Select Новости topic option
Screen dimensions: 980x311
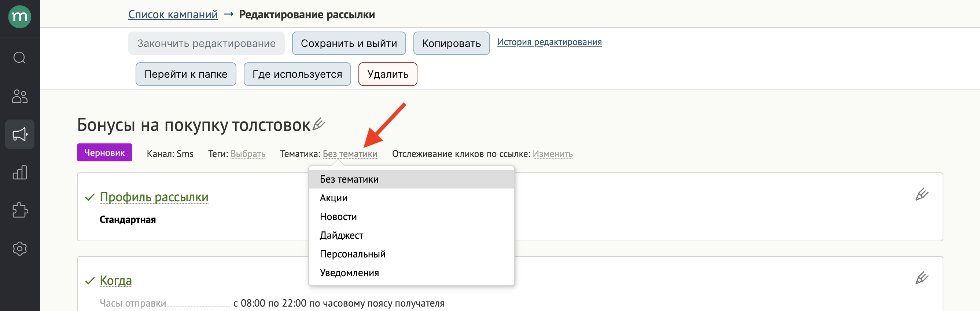point(412,217)
